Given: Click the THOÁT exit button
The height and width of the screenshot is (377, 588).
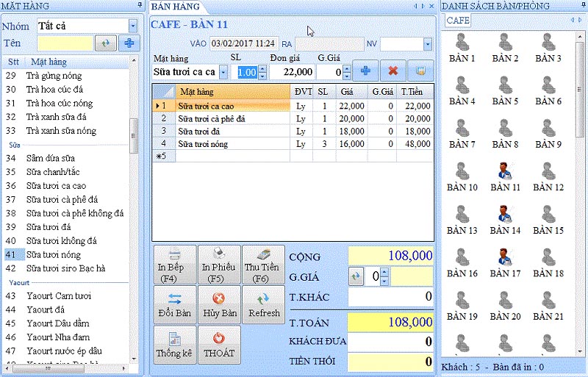Looking at the screenshot, I should click(x=218, y=345).
